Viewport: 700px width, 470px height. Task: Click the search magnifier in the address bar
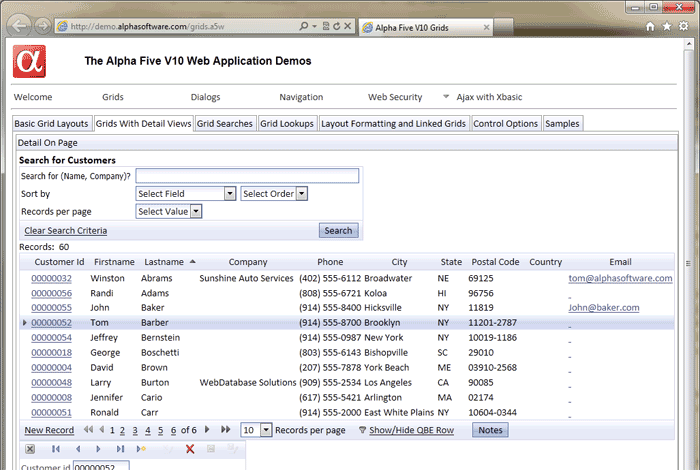point(304,26)
